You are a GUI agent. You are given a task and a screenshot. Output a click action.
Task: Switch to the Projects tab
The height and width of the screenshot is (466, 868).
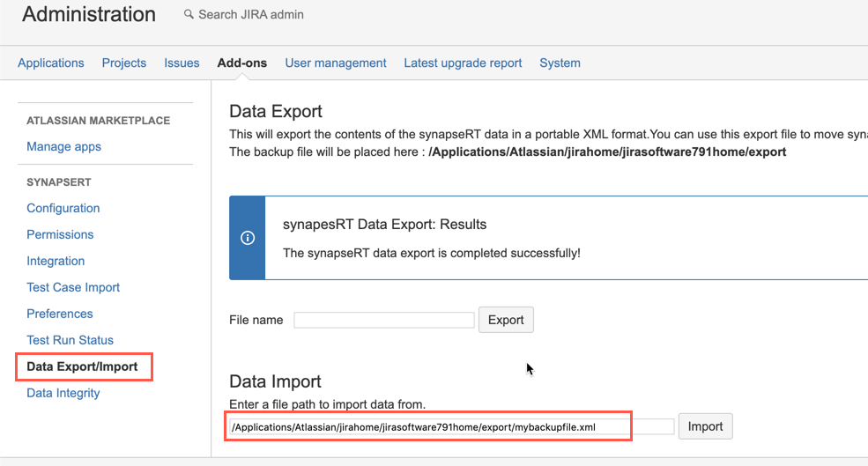(124, 63)
